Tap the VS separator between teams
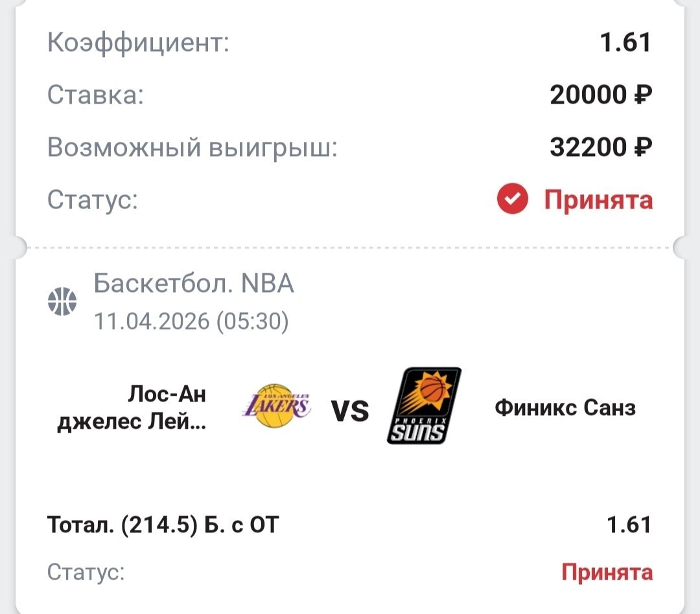The width and height of the screenshot is (700, 614). tap(350, 411)
